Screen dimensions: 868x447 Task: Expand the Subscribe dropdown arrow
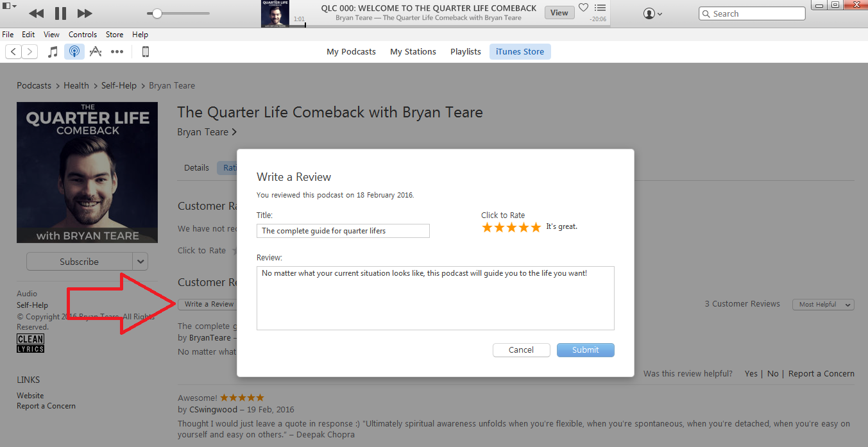click(x=140, y=262)
